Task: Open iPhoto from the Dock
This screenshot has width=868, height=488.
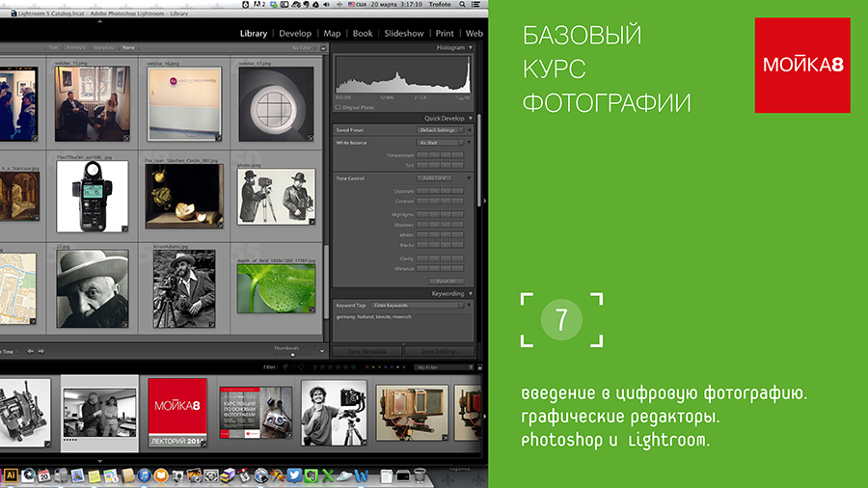Action: [x=194, y=475]
